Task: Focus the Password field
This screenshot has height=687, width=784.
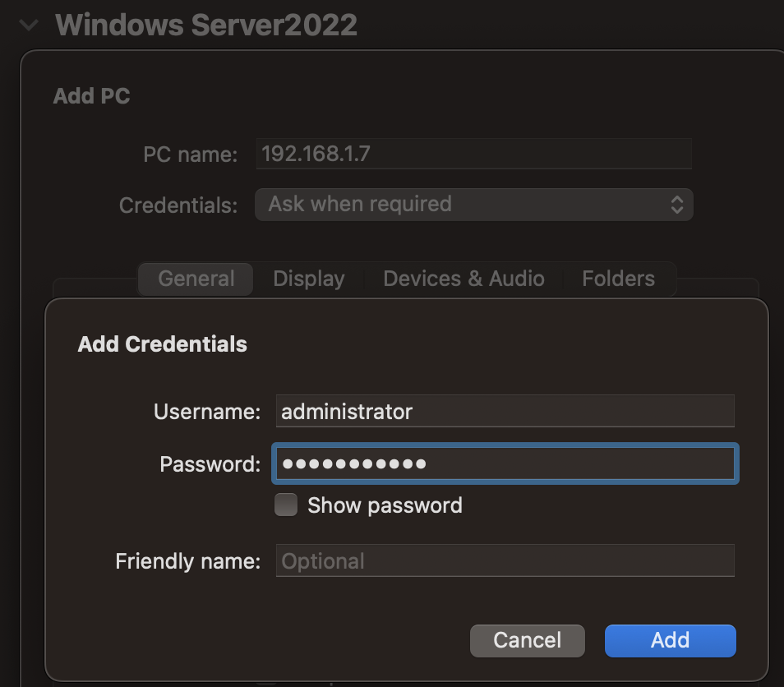Action: [x=505, y=463]
